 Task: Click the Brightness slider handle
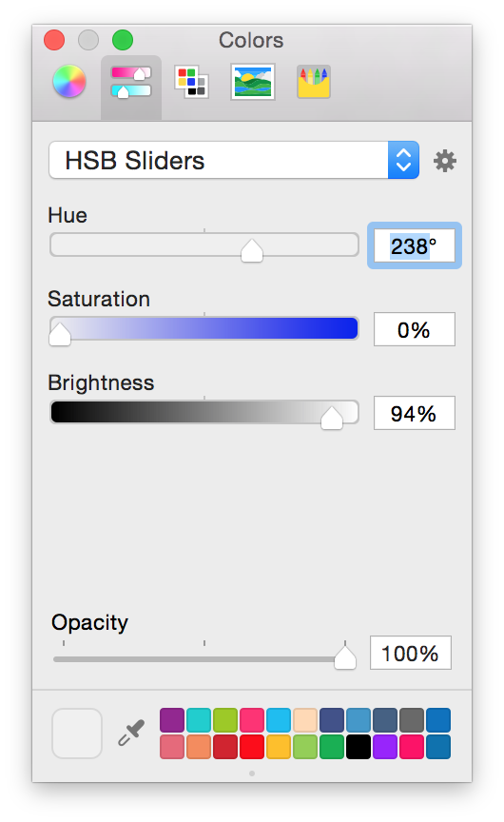tap(332, 418)
